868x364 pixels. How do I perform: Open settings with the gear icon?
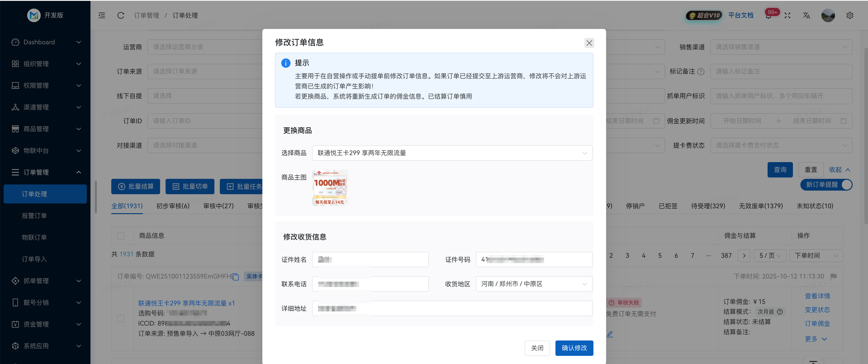(x=850, y=16)
